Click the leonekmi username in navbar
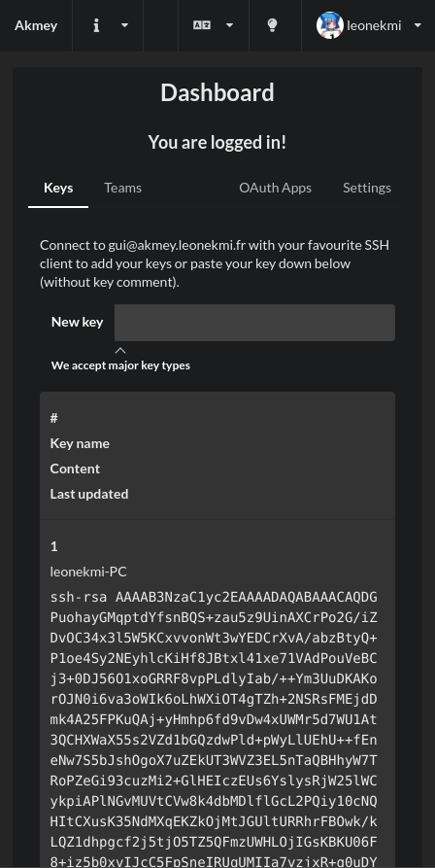The image size is (435, 868). 374,25
